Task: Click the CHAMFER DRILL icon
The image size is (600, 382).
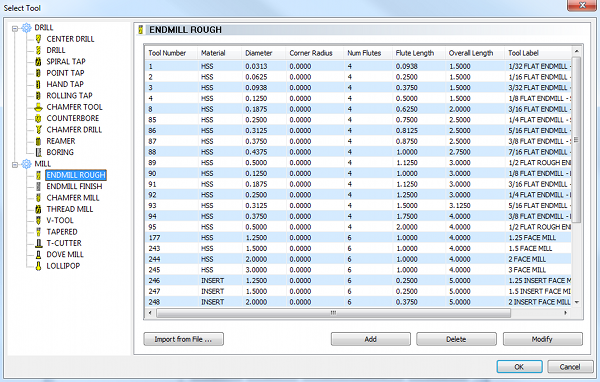Action: 38,130
